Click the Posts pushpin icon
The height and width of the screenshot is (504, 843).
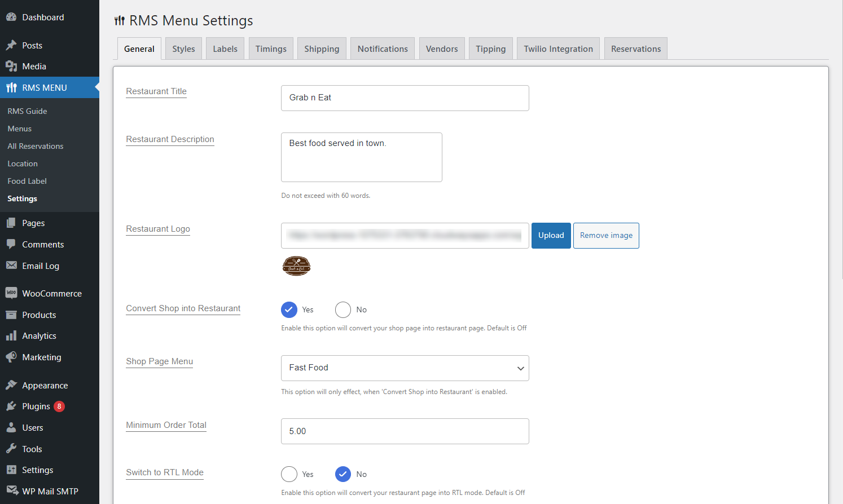(x=11, y=46)
